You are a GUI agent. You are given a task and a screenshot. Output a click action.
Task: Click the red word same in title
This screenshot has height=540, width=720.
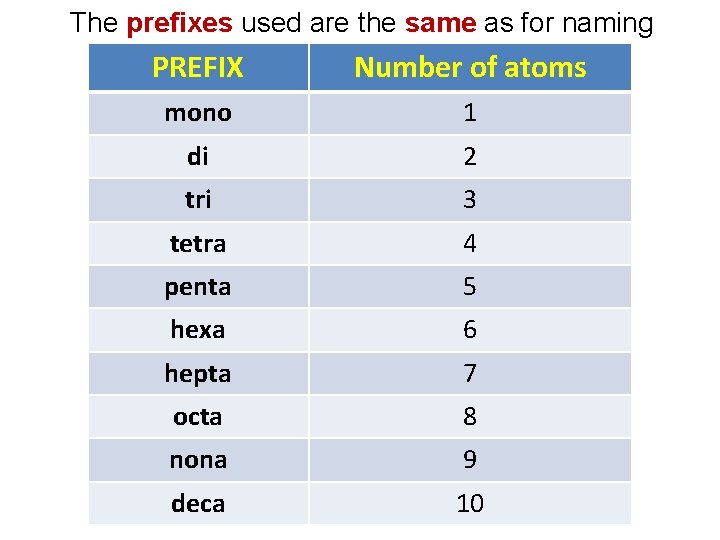pos(440,23)
